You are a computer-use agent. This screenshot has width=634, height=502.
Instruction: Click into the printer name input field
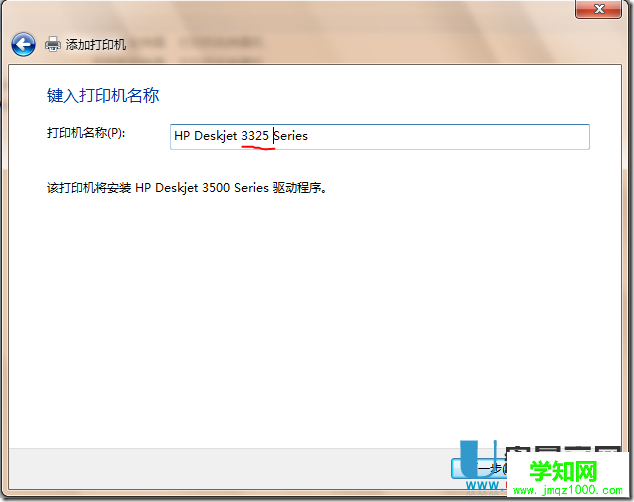pos(380,137)
